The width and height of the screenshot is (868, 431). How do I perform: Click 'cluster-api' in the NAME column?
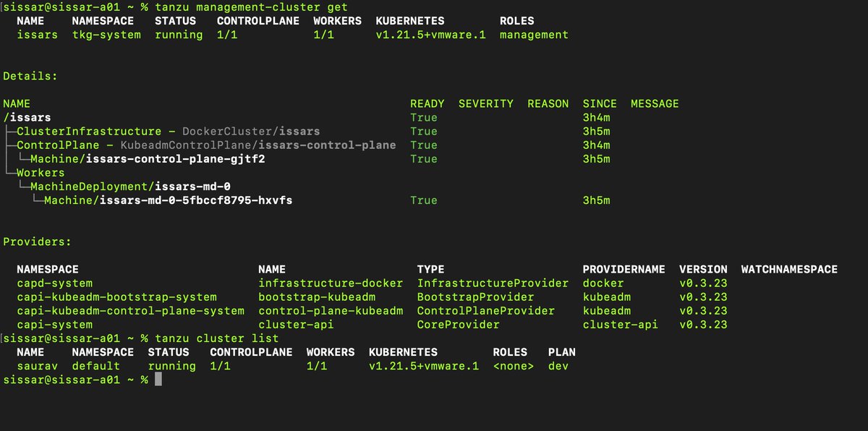[x=296, y=324]
